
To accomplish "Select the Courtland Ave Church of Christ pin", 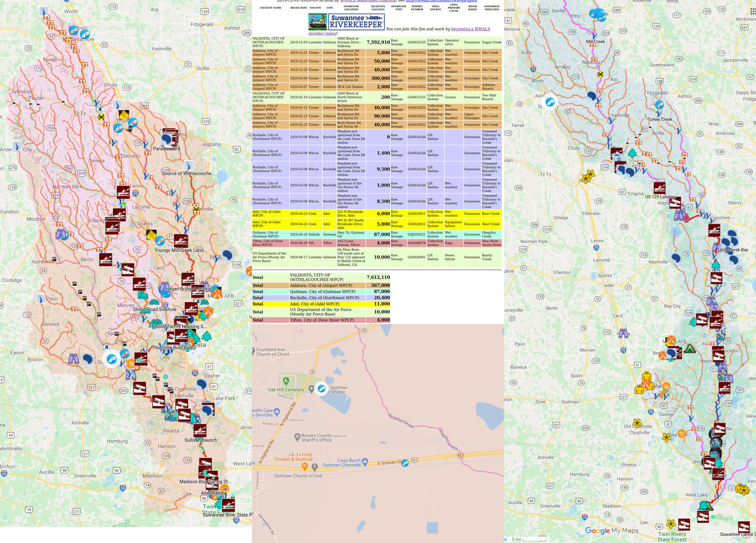I will pos(253,351).
